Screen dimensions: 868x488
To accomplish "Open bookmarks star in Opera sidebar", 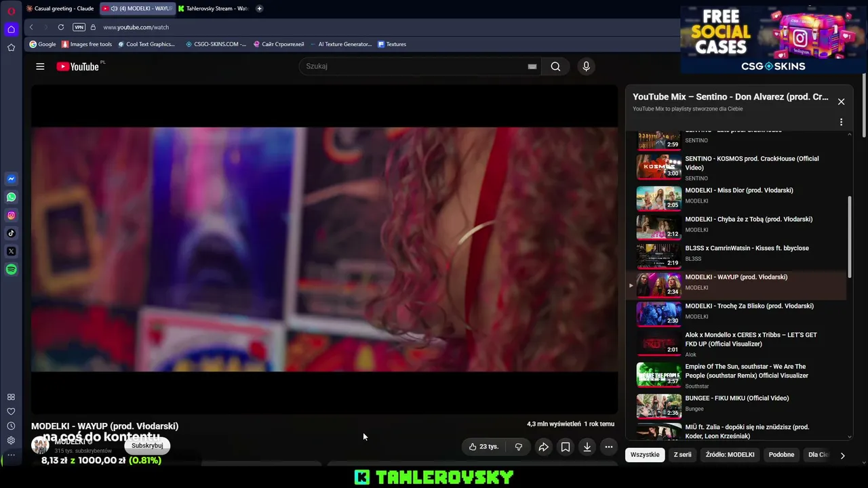I will (11, 47).
